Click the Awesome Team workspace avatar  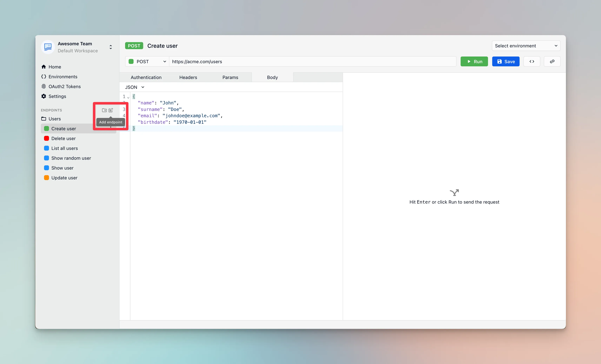click(48, 47)
